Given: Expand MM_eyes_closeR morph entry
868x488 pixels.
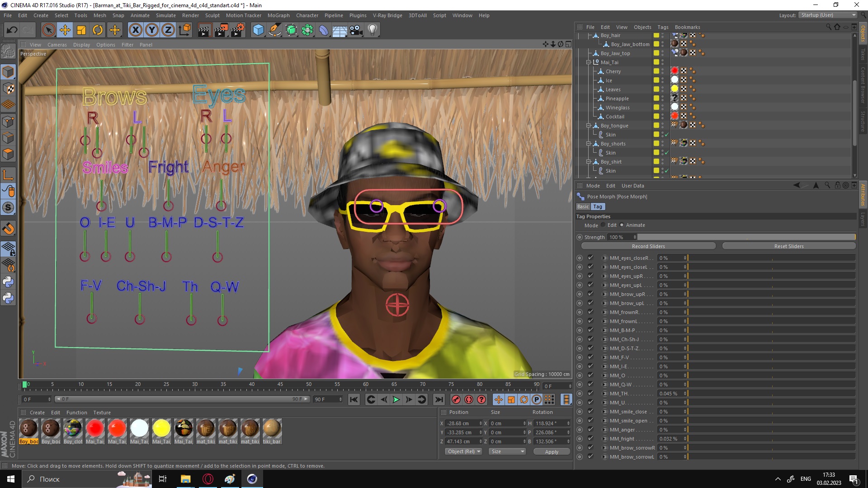Looking at the screenshot, I should tap(604, 258).
